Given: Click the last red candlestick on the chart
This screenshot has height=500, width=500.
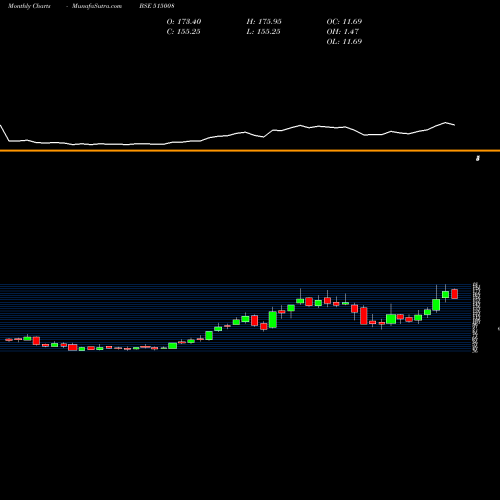Looking at the screenshot, I should pyautogui.click(x=455, y=294).
